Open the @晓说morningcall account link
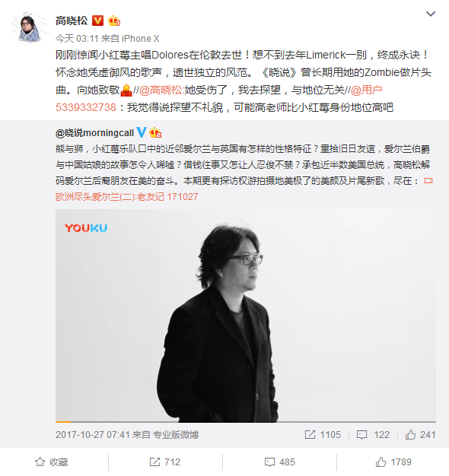Image resolution: width=449 pixels, height=476 pixels. pyautogui.click(x=95, y=132)
